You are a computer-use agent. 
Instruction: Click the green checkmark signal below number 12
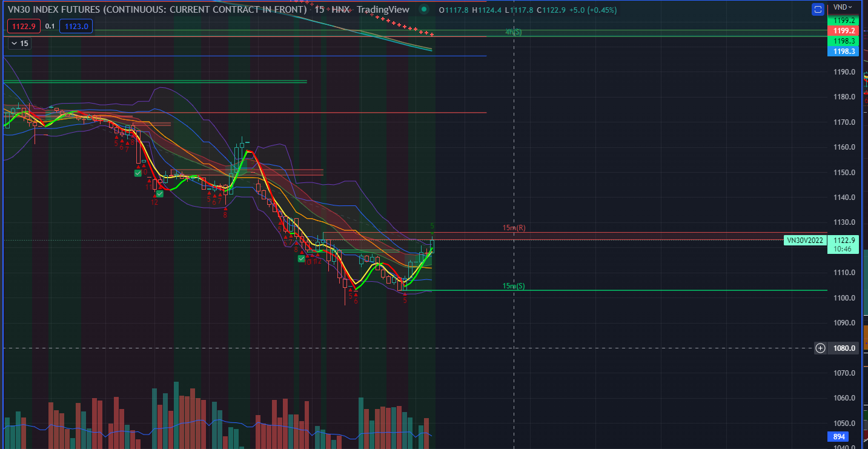[159, 193]
